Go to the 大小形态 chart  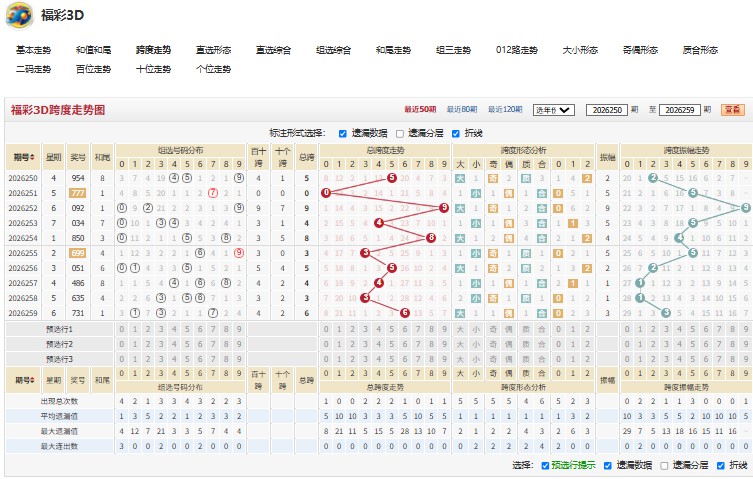[580, 50]
